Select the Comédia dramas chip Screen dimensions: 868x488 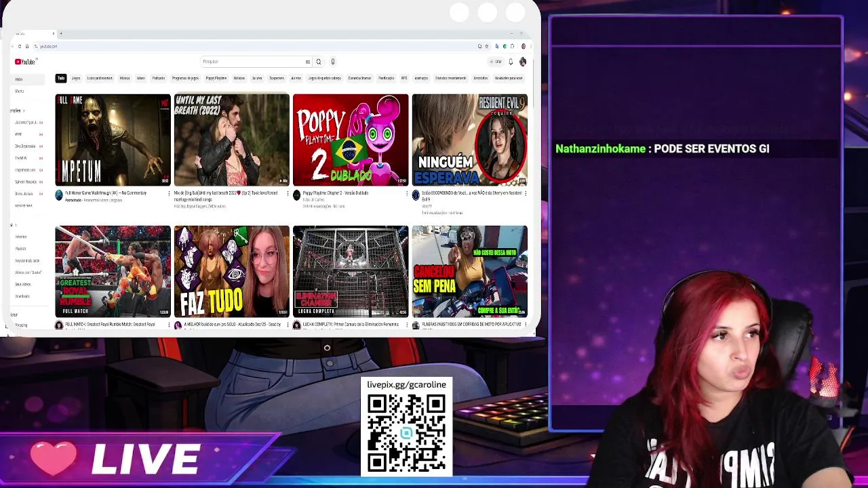point(359,78)
